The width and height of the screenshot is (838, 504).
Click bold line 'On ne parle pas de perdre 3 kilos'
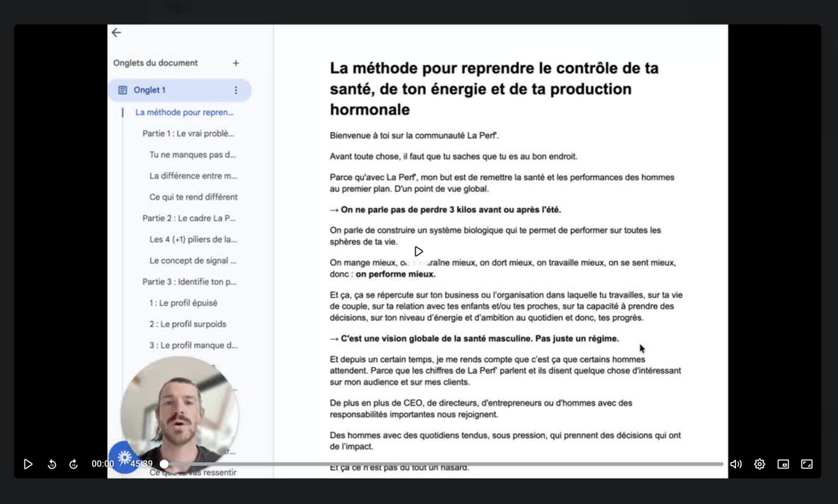click(446, 209)
